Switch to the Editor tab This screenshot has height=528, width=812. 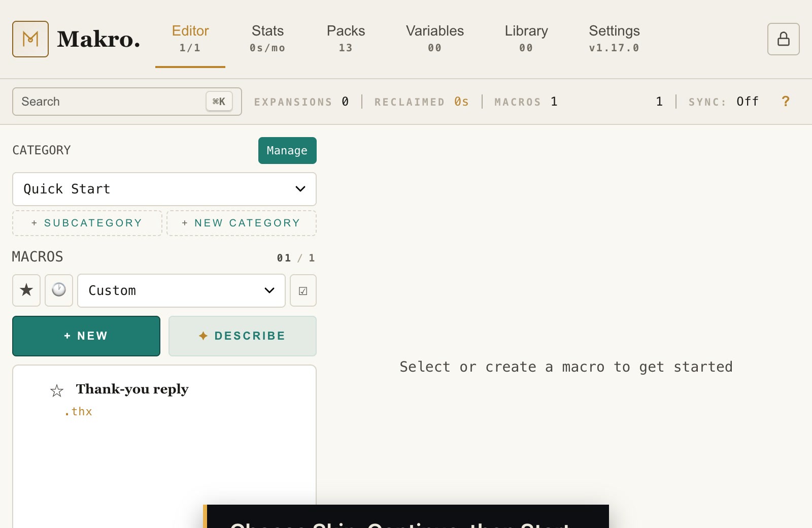(x=190, y=39)
